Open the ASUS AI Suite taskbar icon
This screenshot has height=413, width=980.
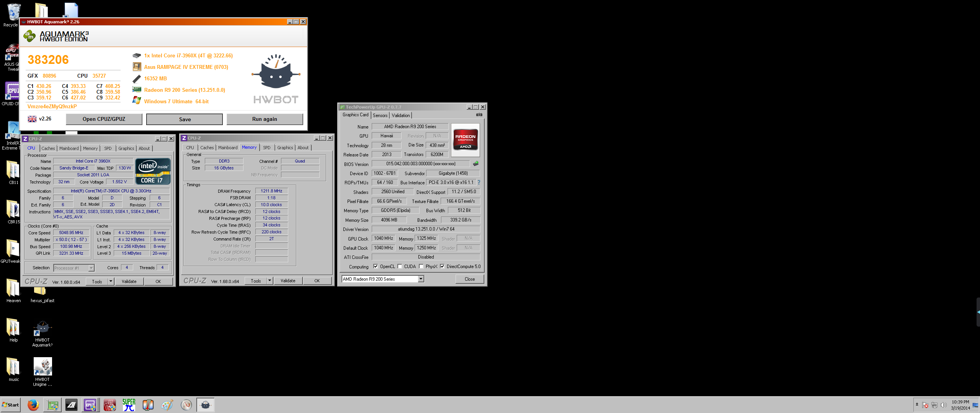(71, 405)
